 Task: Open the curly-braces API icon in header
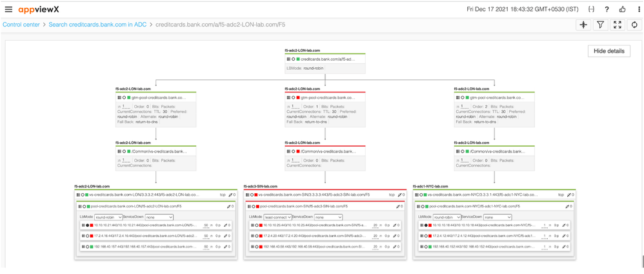pos(591,9)
